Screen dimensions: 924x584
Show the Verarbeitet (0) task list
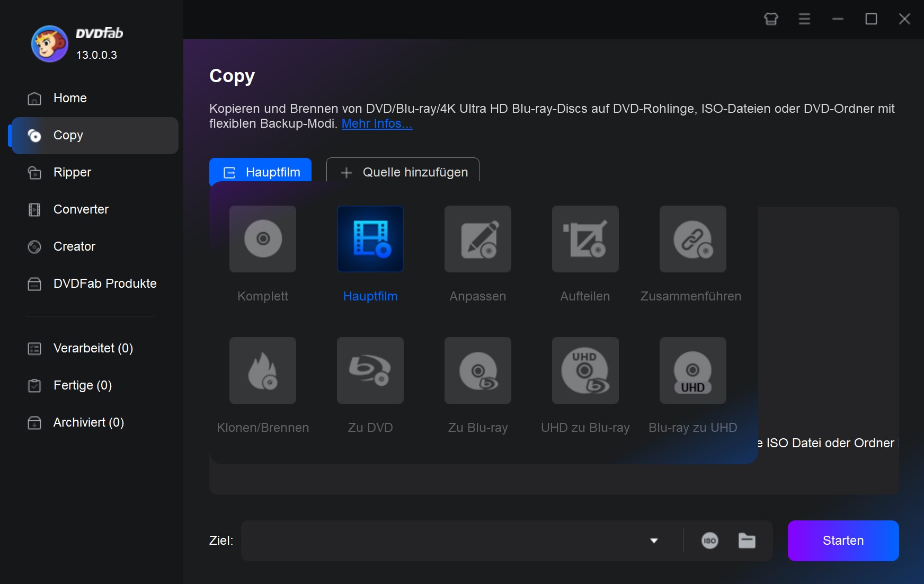pos(95,348)
